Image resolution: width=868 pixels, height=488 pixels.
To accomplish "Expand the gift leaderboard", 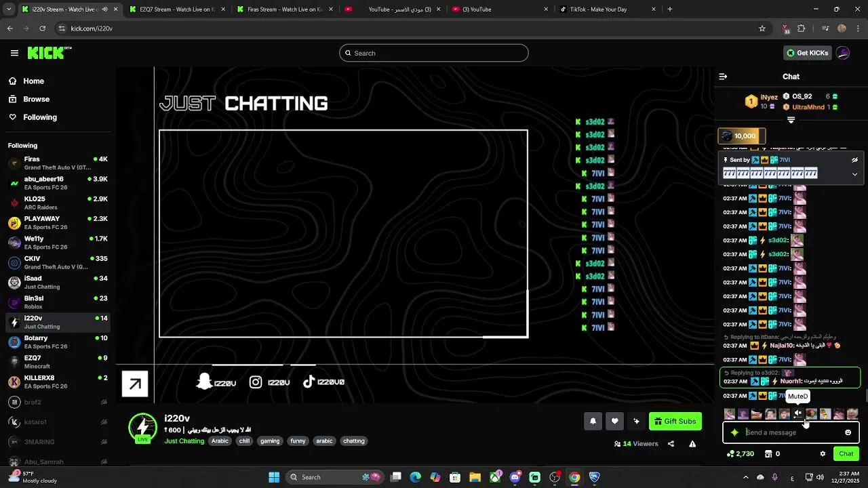I will point(791,120).
